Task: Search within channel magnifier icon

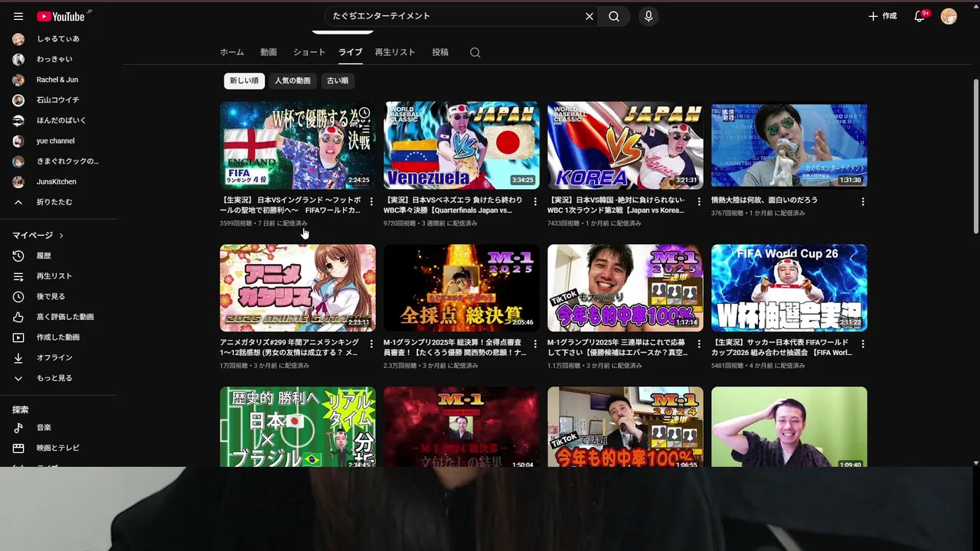Action: coord(475,53)
